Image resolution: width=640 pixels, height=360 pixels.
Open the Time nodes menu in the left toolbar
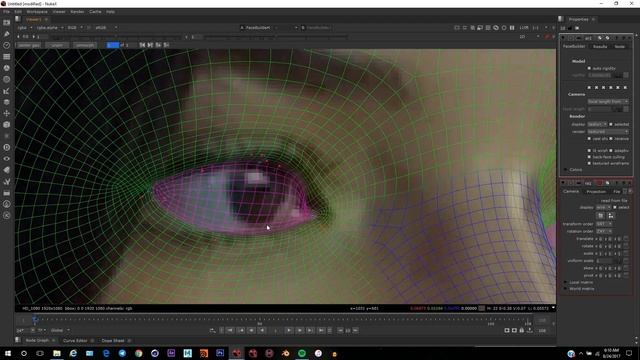click(x=7, y=45)
